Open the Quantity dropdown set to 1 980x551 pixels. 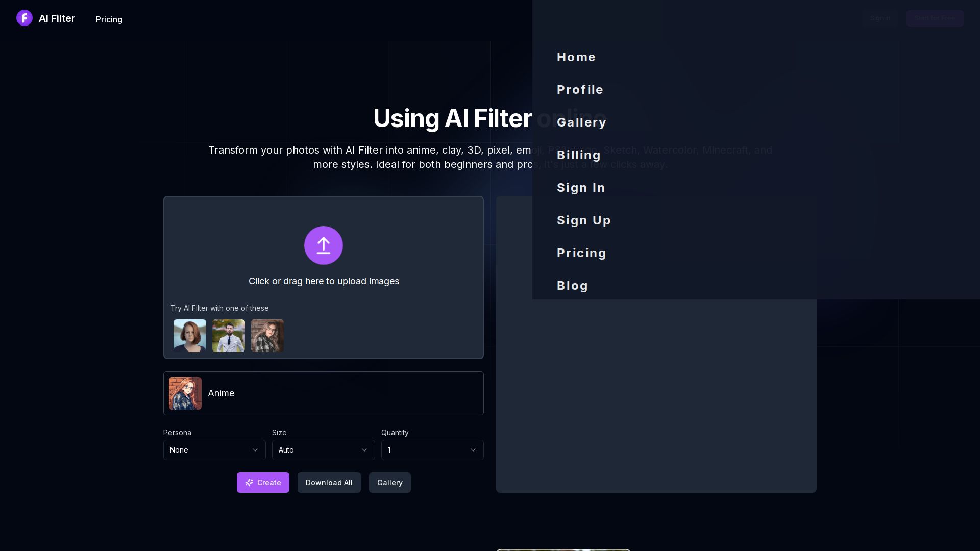[x=432, y=450]
